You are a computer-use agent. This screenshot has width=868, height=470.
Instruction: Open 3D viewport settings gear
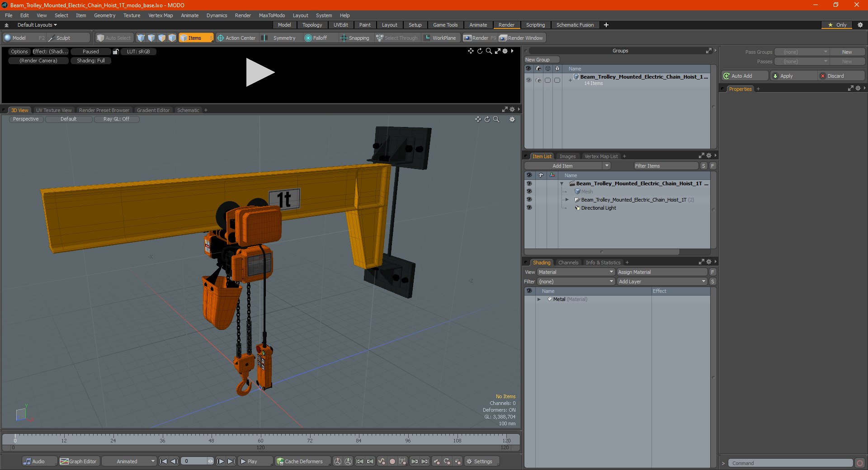(512, 119)
